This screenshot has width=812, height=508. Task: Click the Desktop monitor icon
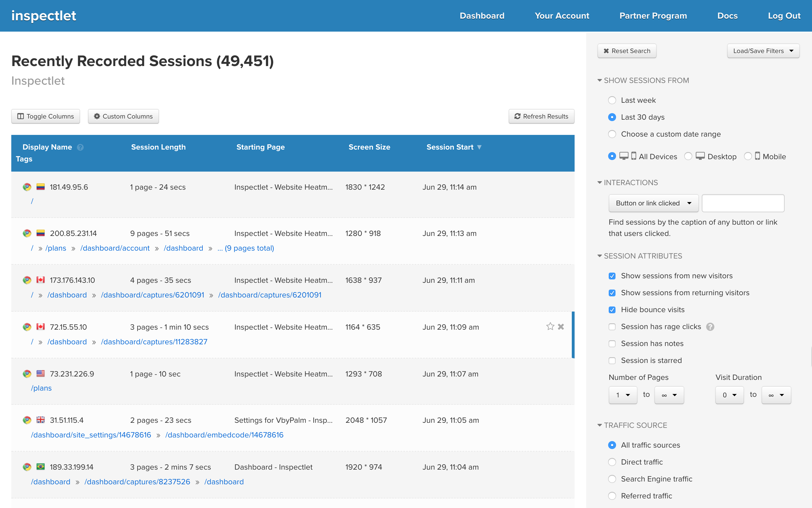pos(700,156)
